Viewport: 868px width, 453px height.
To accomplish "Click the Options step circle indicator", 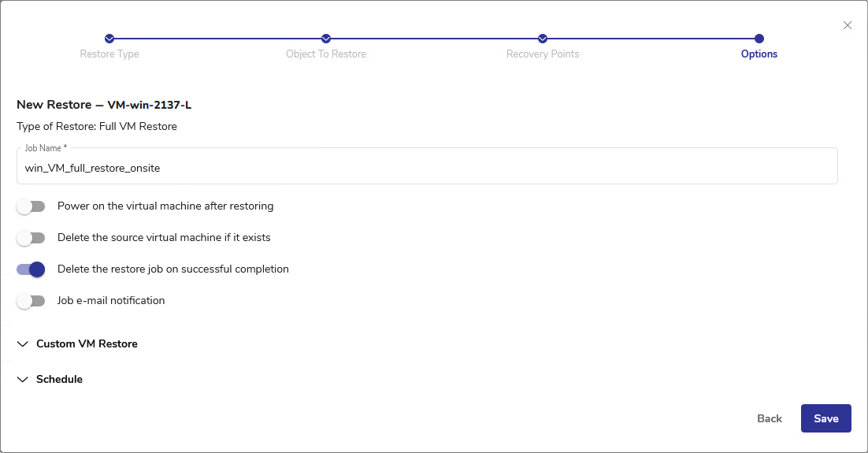I will 759,39.
